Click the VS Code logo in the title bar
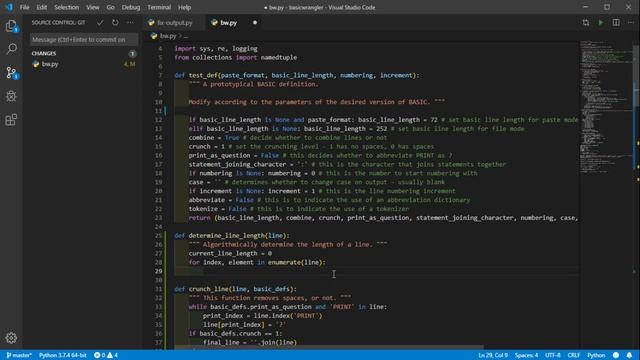This screenshot has height=360, width=640. [x=9, y=7]
